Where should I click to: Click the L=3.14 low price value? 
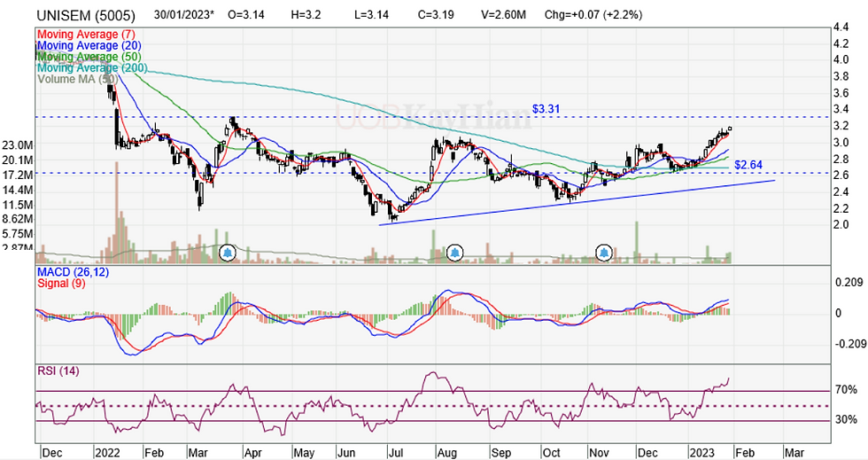(371, 15)
